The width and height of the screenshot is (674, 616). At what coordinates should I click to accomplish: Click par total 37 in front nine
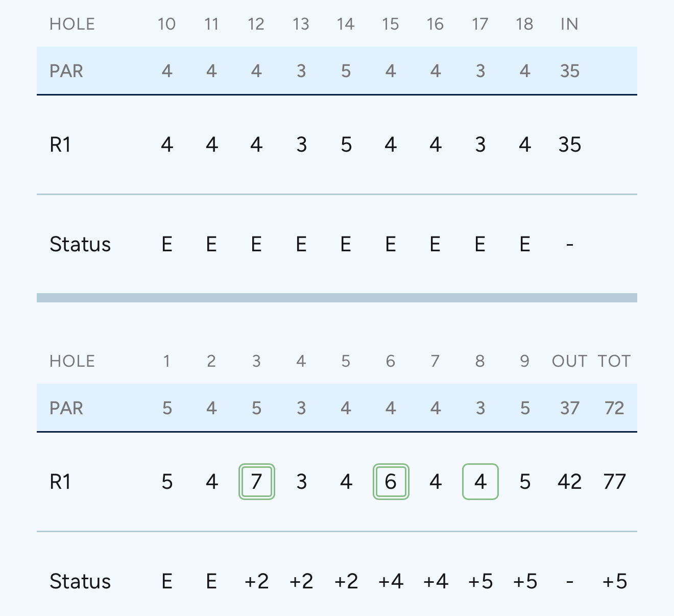[x=570, y=408]
